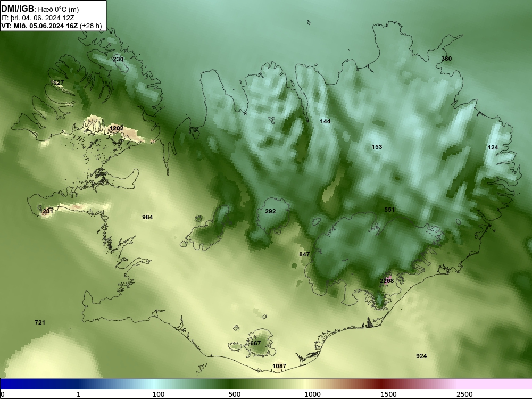Click the 230 value at the top left
Viewport: 532px width, 399px height.
click(118, 59)
